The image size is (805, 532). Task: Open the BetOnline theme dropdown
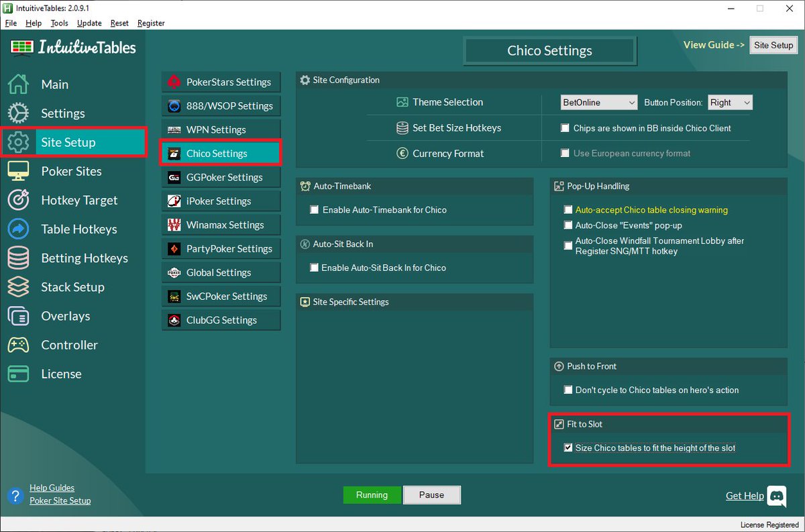[x=598, y=103]
